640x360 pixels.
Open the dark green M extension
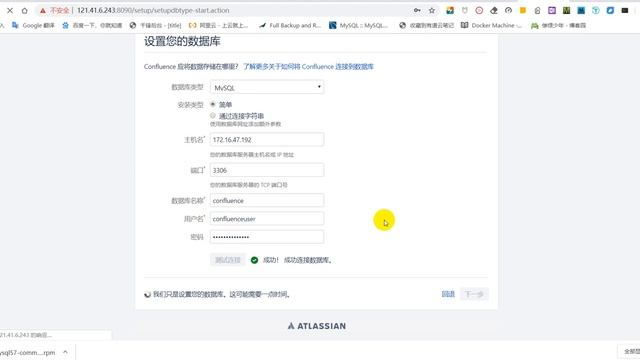(x=567, y=11)
